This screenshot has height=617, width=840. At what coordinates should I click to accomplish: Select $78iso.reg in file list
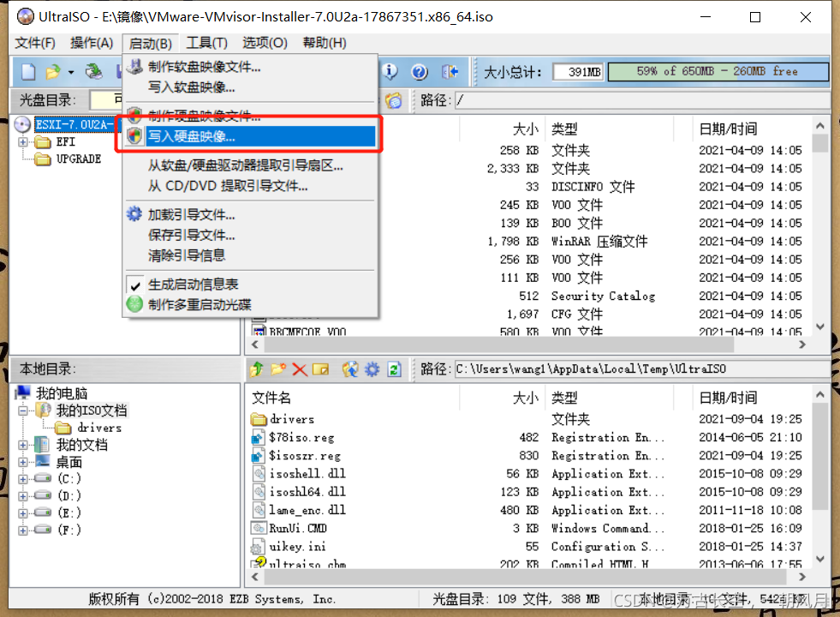coord(301,437)
